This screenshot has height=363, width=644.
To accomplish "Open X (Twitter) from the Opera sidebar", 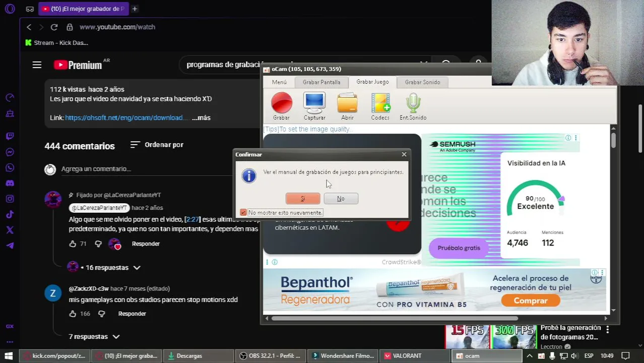I will coord(10,230).
